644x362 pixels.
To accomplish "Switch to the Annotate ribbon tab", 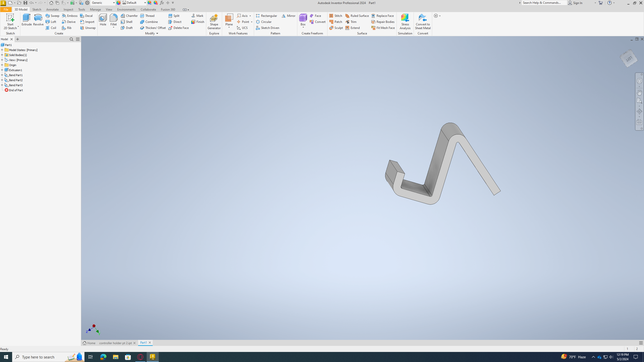I will coord(52,9).
